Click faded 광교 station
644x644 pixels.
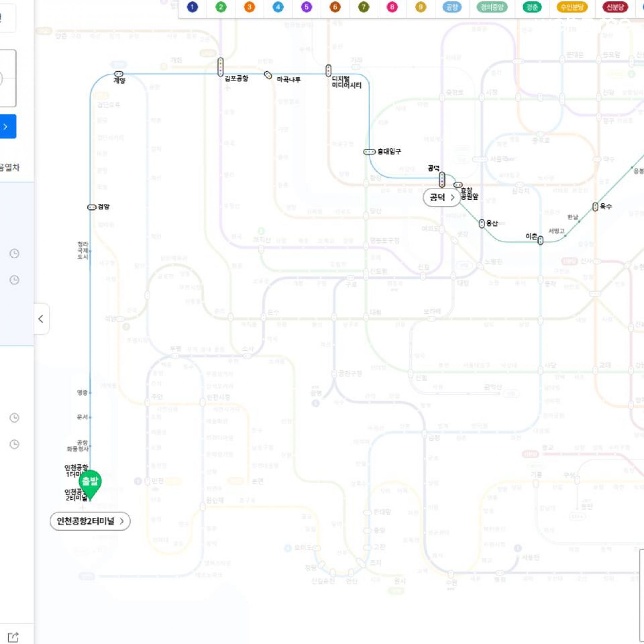coord(548,448)
